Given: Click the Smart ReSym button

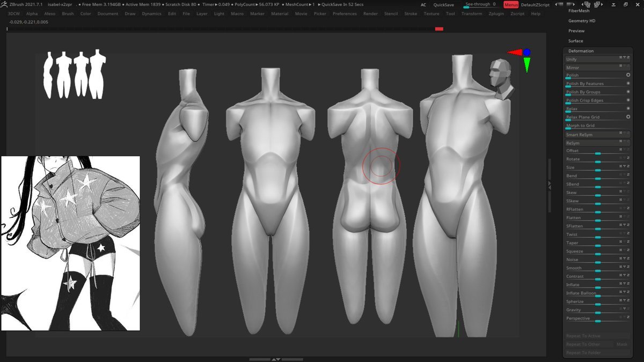Looking at the screenshot, I should (x=579, y=135).
